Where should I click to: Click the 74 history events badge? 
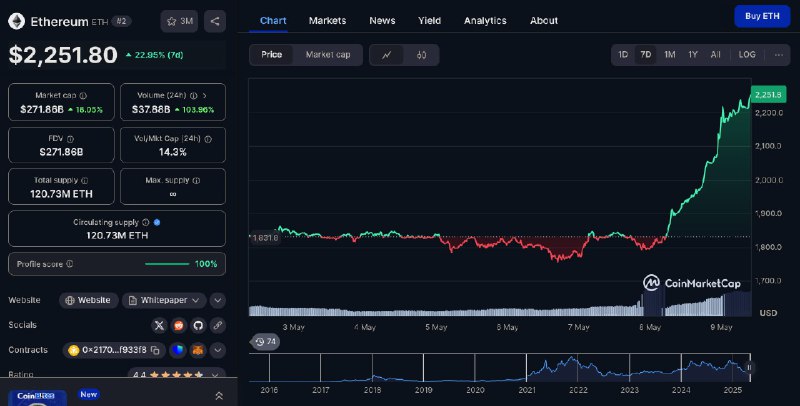(x=265, y=342)
